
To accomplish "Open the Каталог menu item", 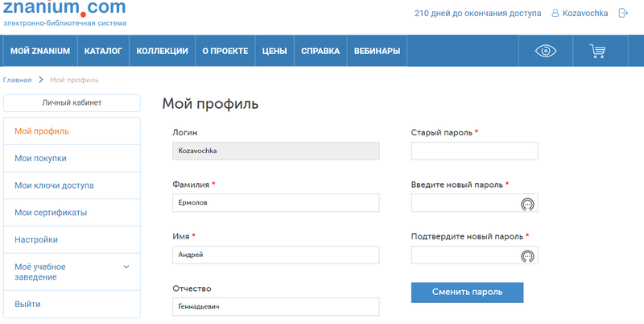I will coord(103,52).
